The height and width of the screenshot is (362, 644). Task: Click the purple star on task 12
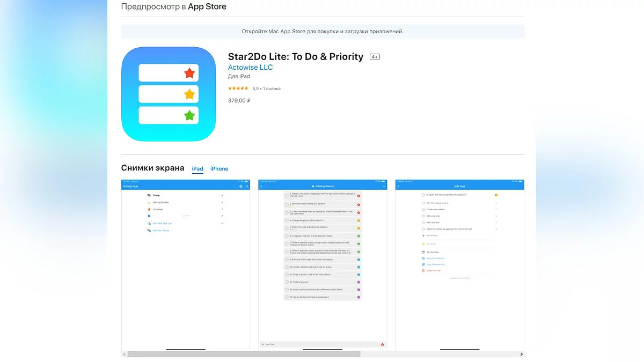pos(358,282)
